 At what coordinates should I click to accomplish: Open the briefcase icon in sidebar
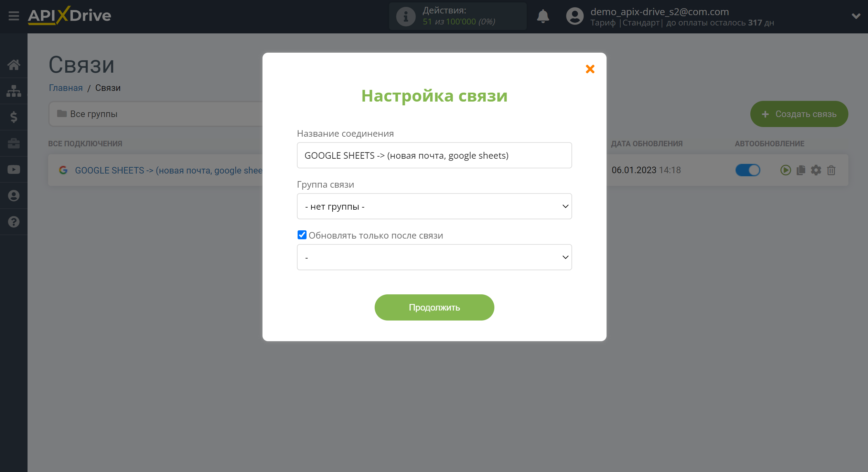pyautogui.click(x=14, y=143)
